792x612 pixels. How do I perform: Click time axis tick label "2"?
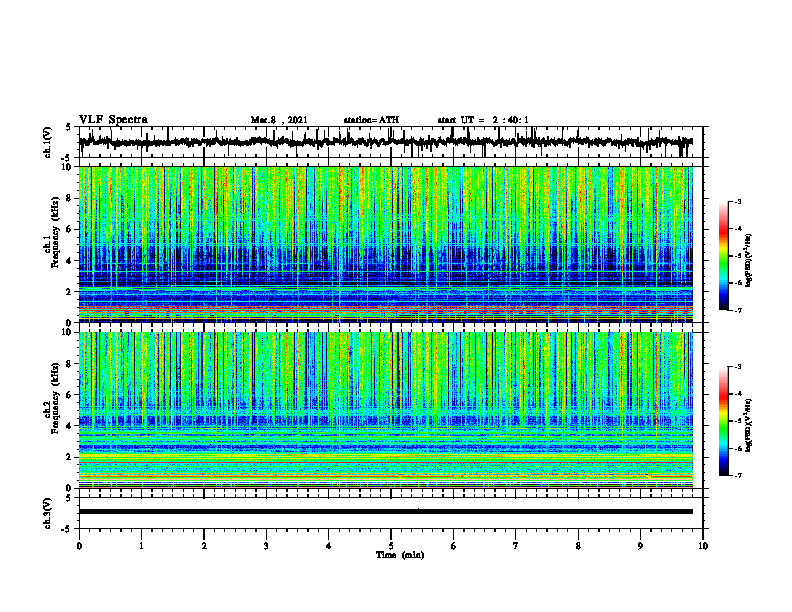pyautogui.click(x=204, y=546)
